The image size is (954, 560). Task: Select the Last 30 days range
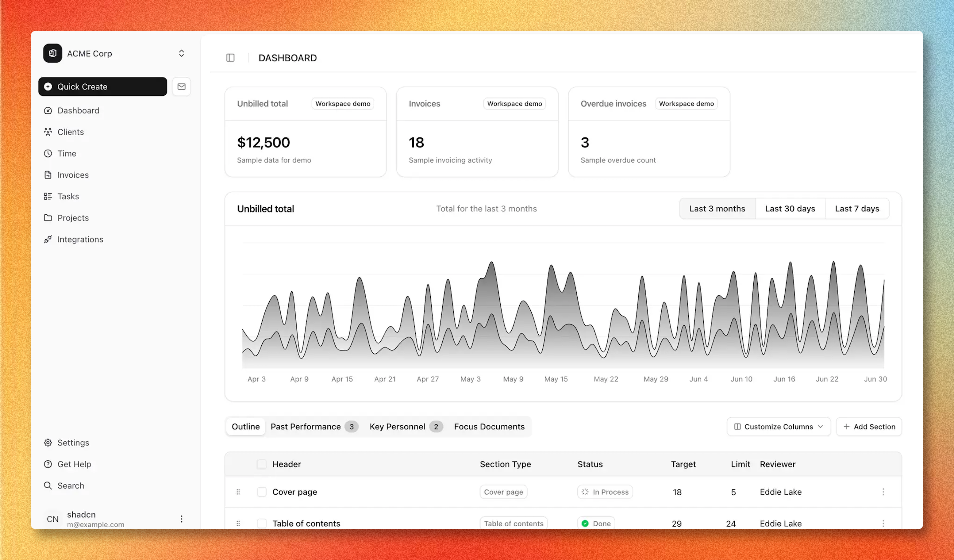pyautogui.click(x=790, y=209)
